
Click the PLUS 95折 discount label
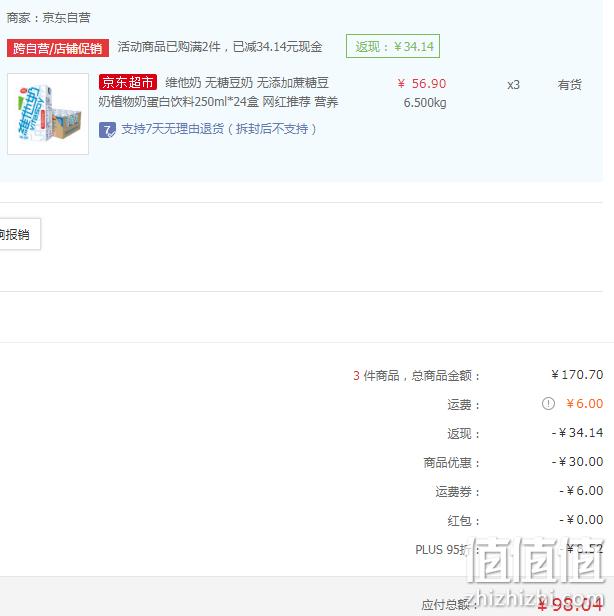click(444, 550)
